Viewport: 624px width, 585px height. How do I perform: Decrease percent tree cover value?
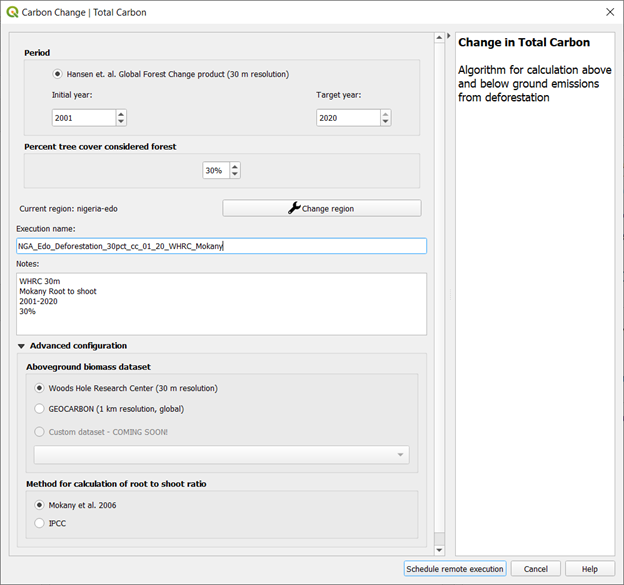[235, 175]
